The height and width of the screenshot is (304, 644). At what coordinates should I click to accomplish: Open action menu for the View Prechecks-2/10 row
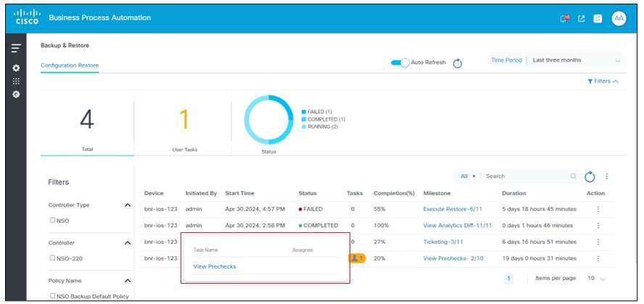click(x=598, y=258)
